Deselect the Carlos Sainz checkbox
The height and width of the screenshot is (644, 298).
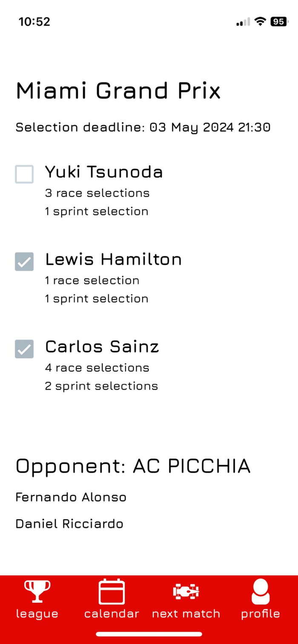24,349
